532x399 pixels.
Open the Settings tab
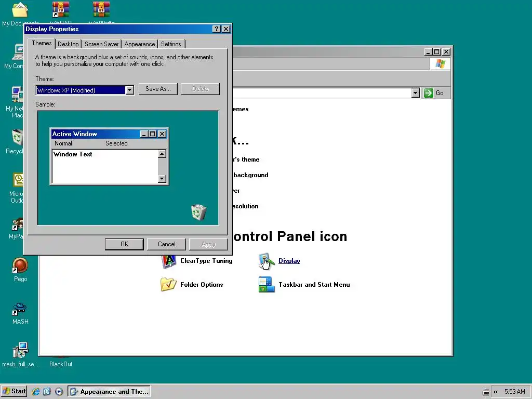(171, 44)
